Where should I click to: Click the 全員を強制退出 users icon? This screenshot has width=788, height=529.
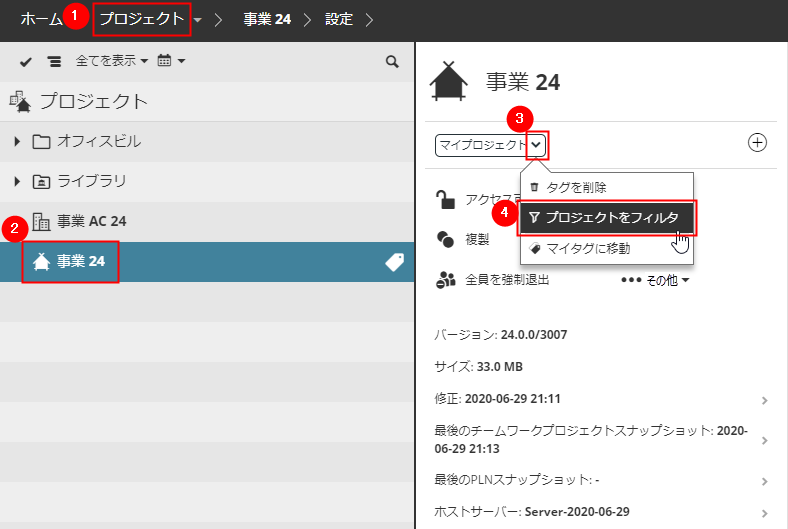point(445,280)
